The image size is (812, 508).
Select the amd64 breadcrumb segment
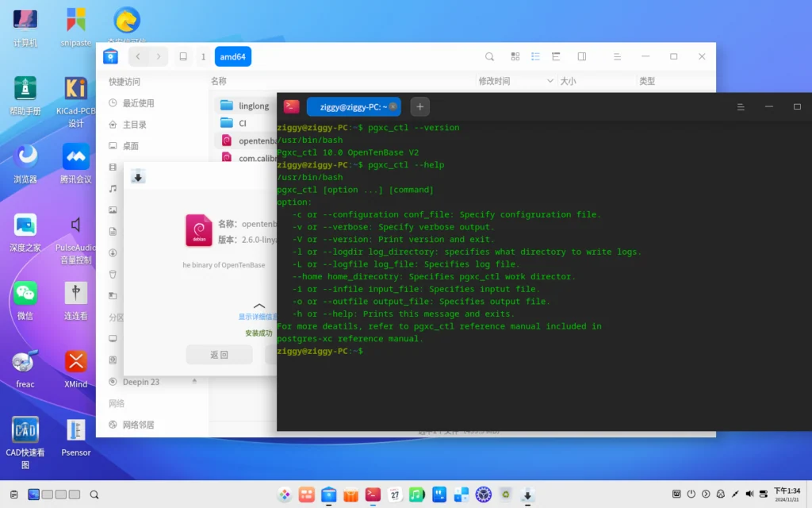click(232, 56)
